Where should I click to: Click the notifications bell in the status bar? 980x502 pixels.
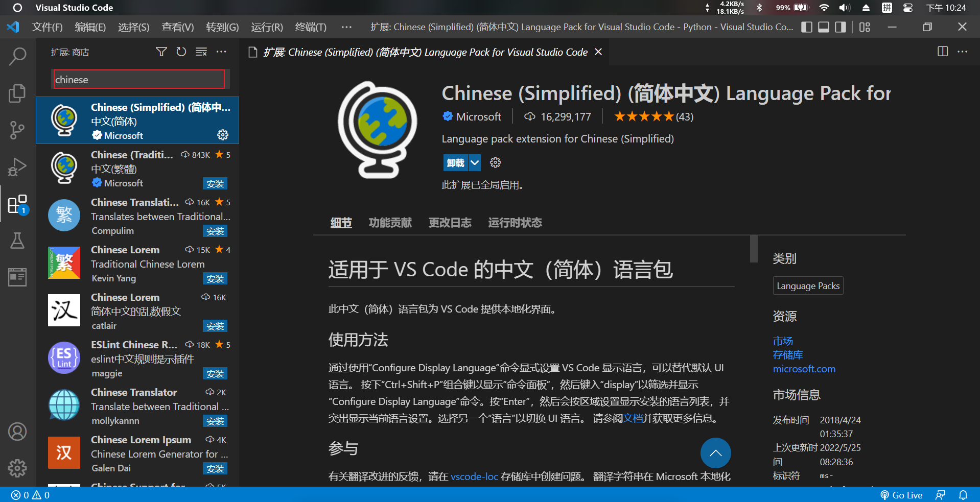(x=963, y=495)
